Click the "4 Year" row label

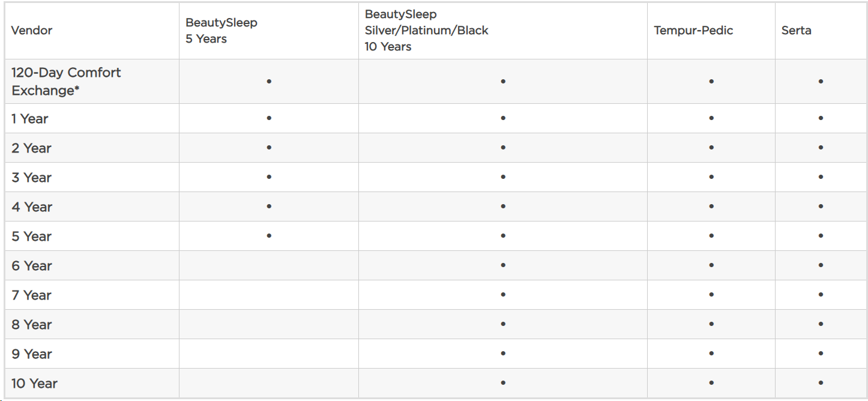32,207
